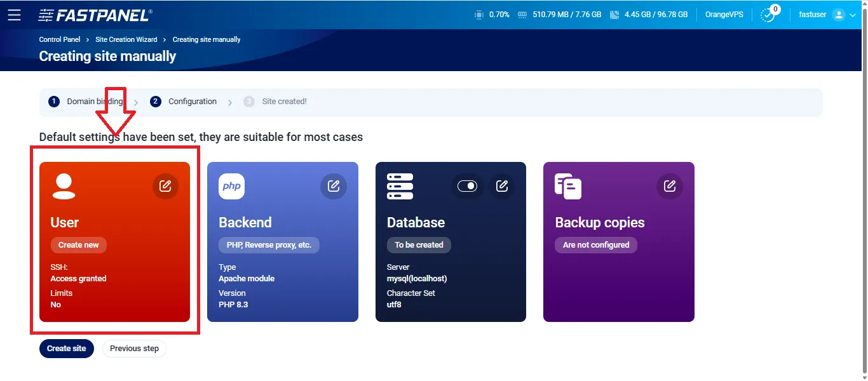The image size is (868, 381).
Task: Click the disk usage indicator
Action: pos(649,15)
